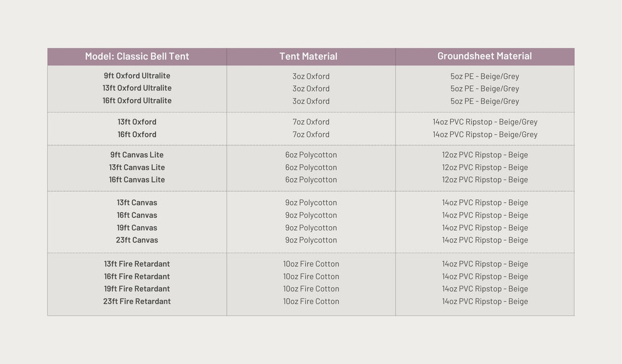Click the "16ft Fire Retardant" model name

(137, 277)
